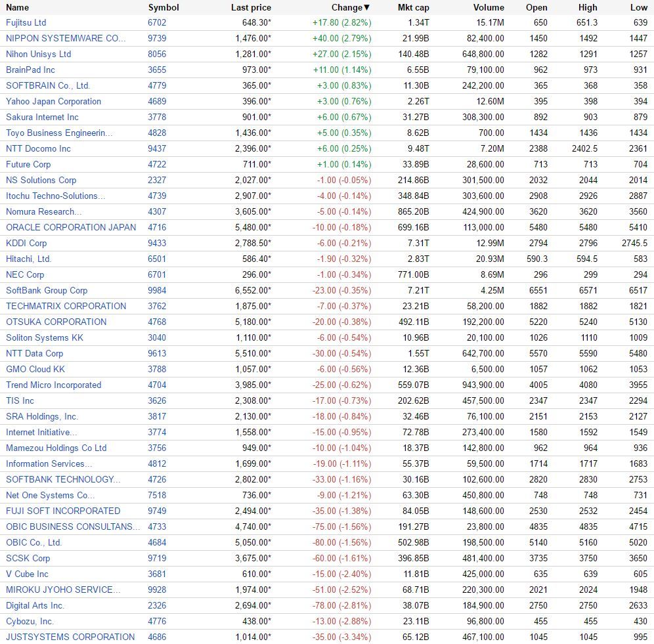Open OBIC Co., Ltd. link
This screenshot has width=654, height=644.
tap(33, 543)
